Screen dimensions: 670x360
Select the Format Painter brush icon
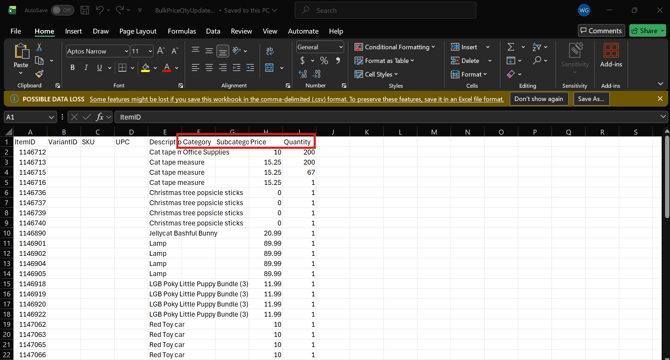click(39, 74)
